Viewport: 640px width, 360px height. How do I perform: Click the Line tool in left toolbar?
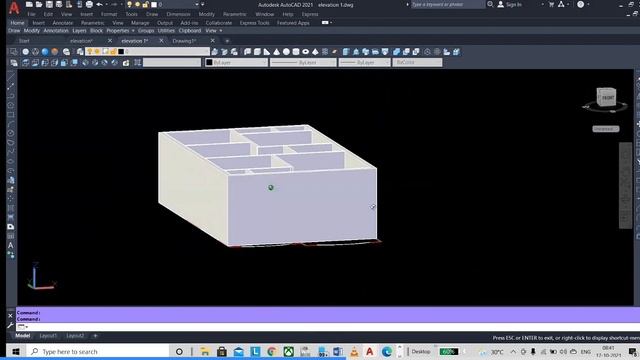click(11, 78)
